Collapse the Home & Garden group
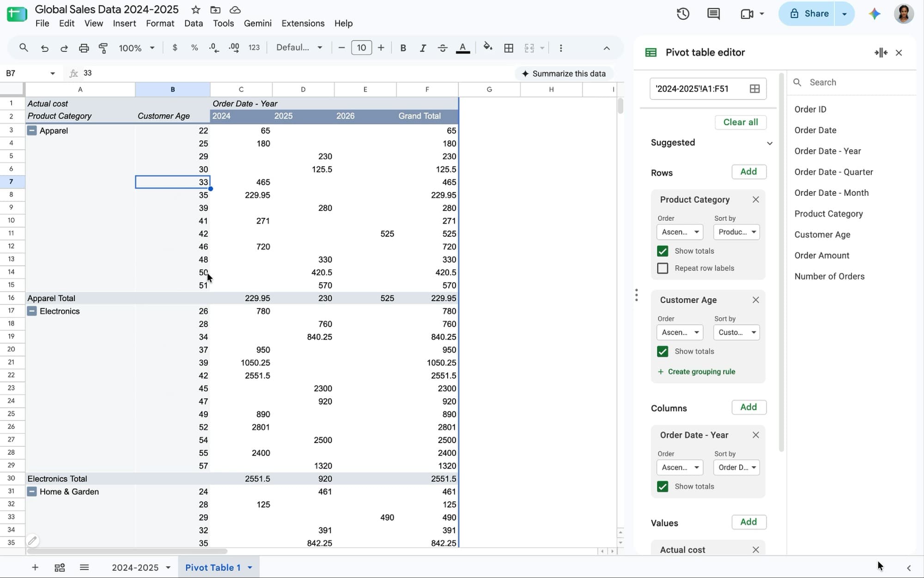The height and width of the screenshot is (578, 924). (x=32, y=492)
